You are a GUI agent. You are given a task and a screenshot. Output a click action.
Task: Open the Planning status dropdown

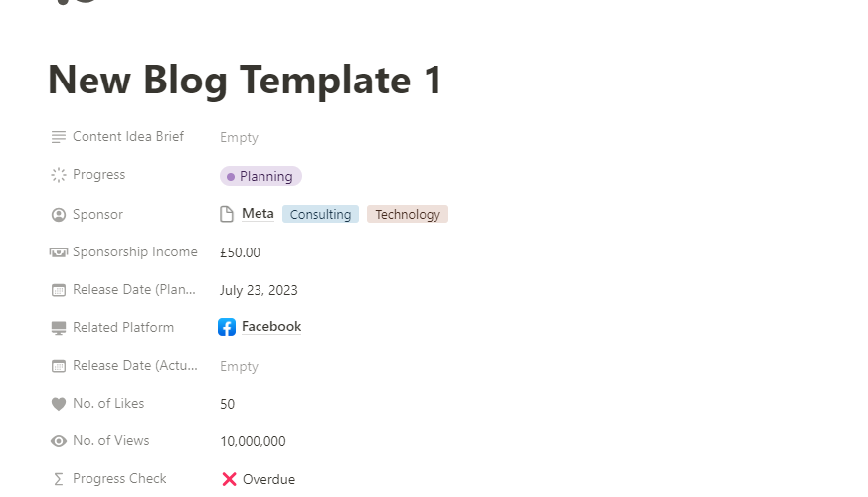pyautogui.click(x=260, y=176)
